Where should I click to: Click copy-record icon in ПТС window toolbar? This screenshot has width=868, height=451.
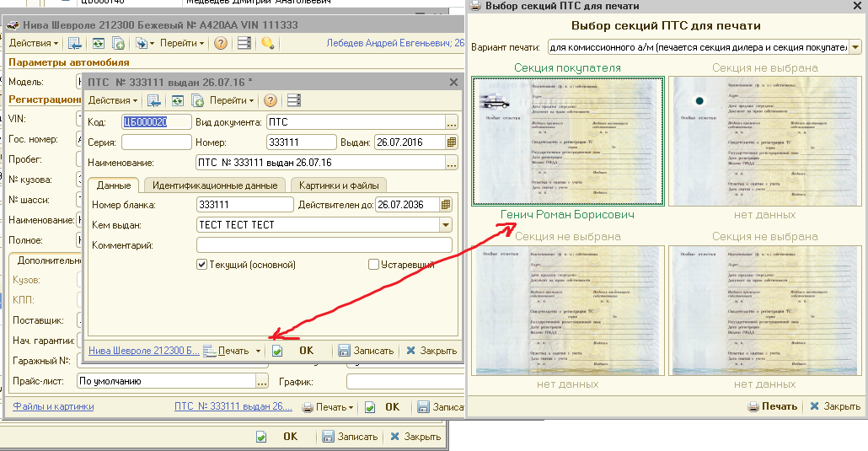click(198, 100)
